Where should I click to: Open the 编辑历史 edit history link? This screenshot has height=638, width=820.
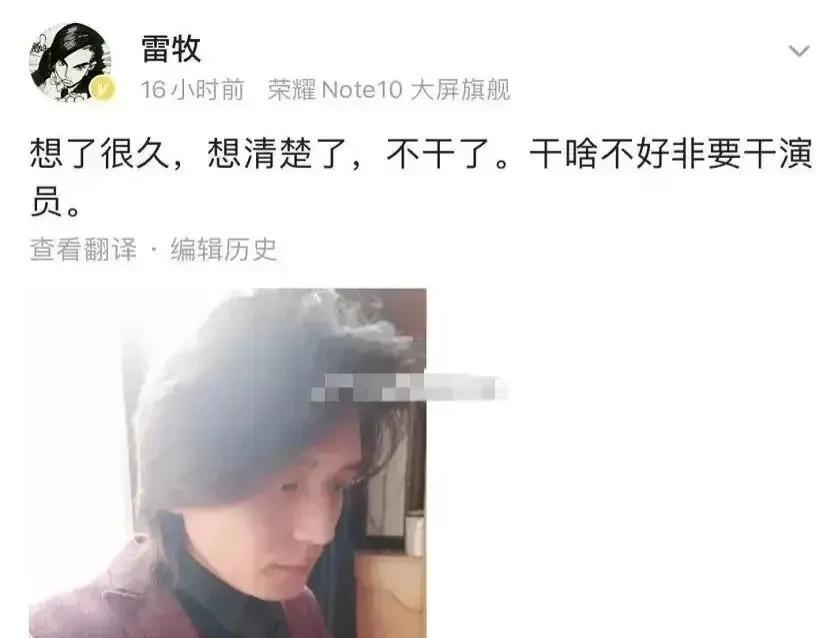[224, 249]
